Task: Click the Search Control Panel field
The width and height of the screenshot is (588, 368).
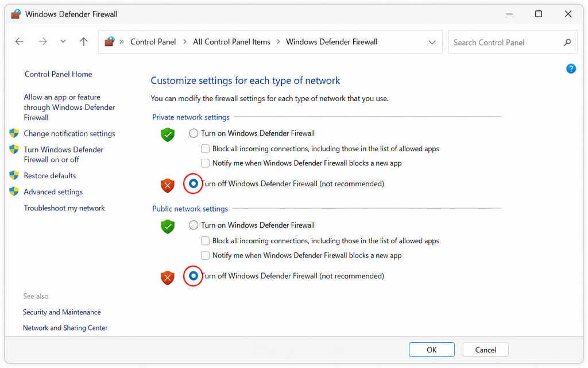Action: click(x=513, y=43)
